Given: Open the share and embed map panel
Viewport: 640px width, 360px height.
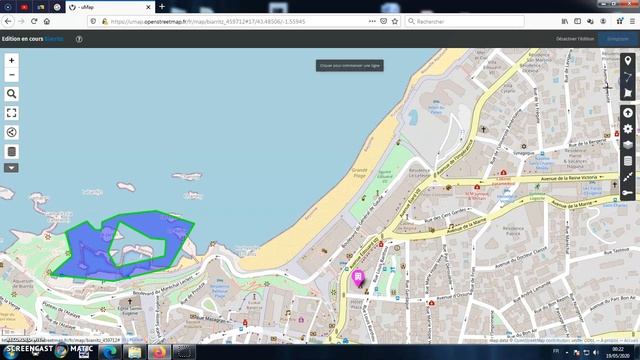Looking at the screenshot, I should pyautogui.click(x=11, y=132).
